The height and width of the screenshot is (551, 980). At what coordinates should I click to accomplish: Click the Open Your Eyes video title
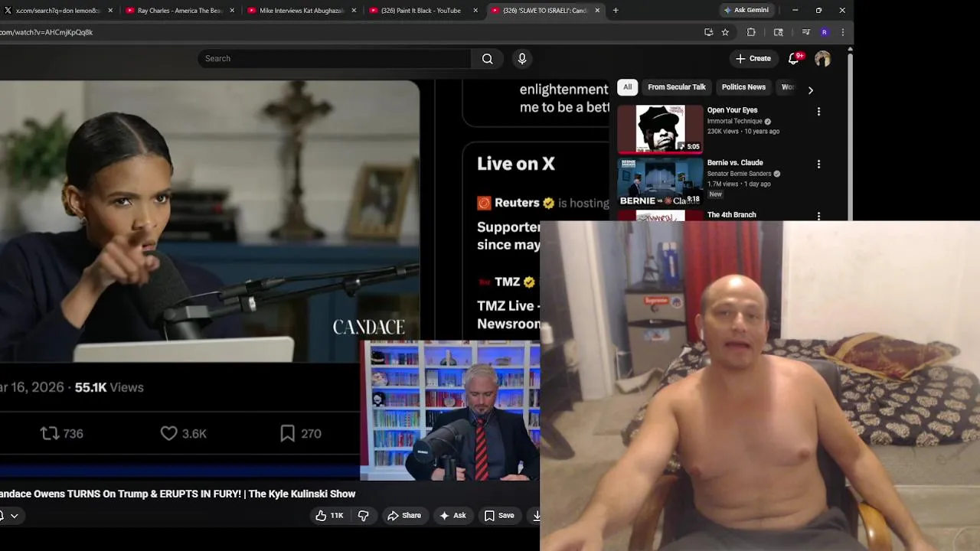point(732,110)
